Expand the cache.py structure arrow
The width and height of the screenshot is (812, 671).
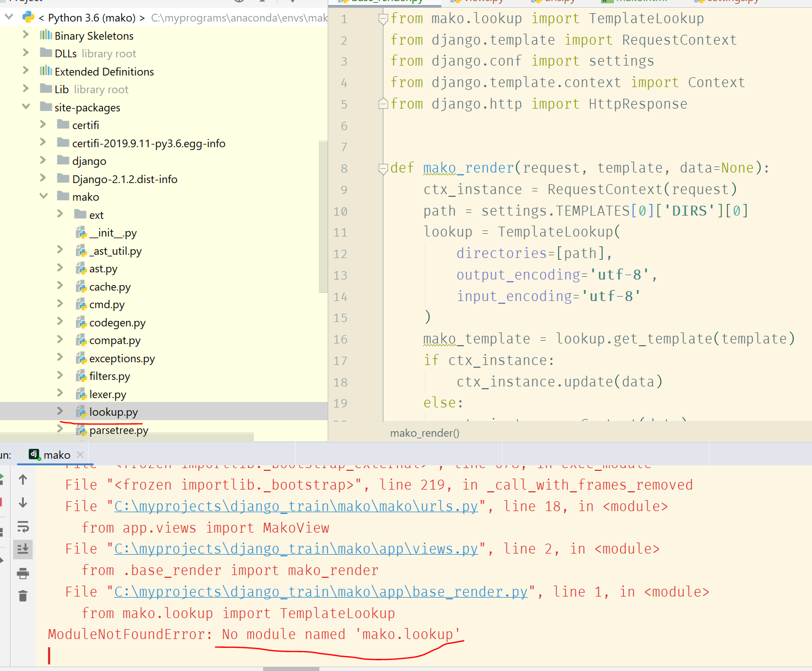(60, 286)
